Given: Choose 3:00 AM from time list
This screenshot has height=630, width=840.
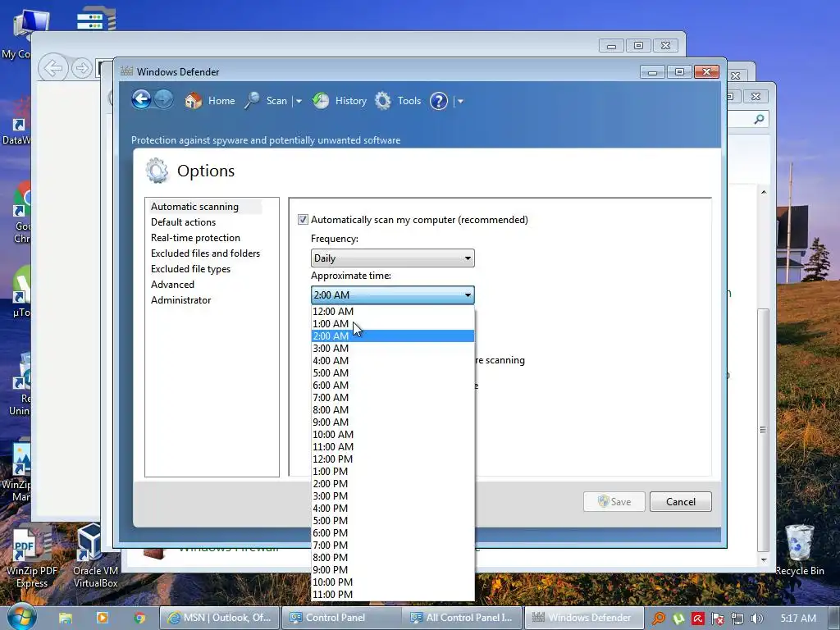Looking at the screenshot, I should point(393,348).
